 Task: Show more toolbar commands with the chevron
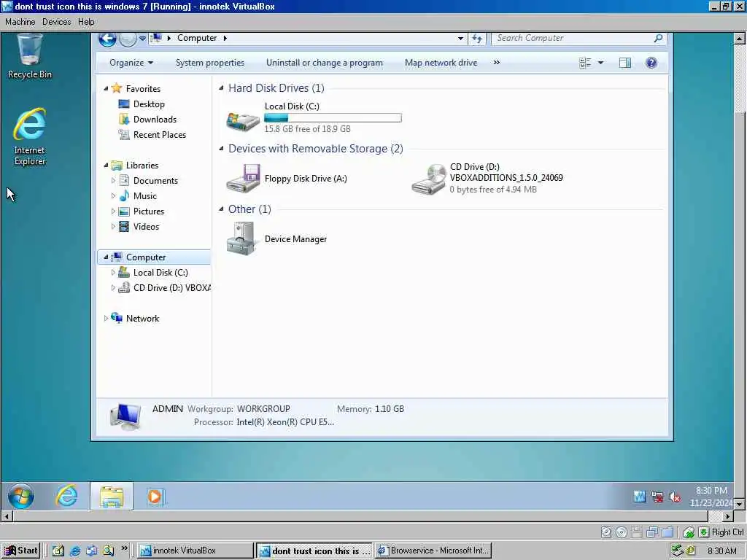pyautogui.click(x=496, y=63)
